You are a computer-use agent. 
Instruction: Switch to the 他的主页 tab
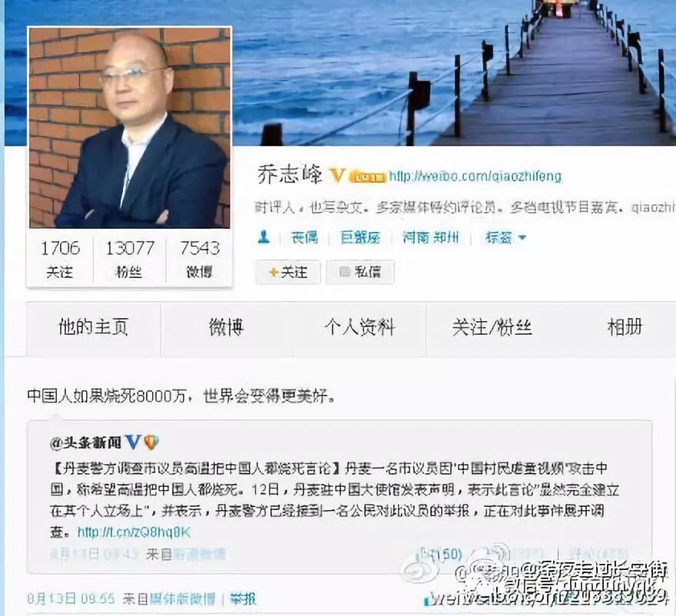tap(94, 329)
